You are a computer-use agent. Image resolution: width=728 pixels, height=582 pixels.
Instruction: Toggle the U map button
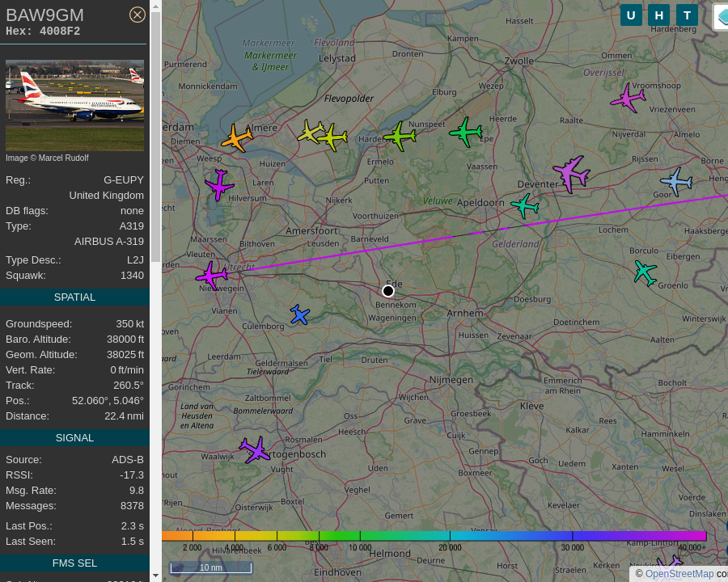click(x=631, y=15)
